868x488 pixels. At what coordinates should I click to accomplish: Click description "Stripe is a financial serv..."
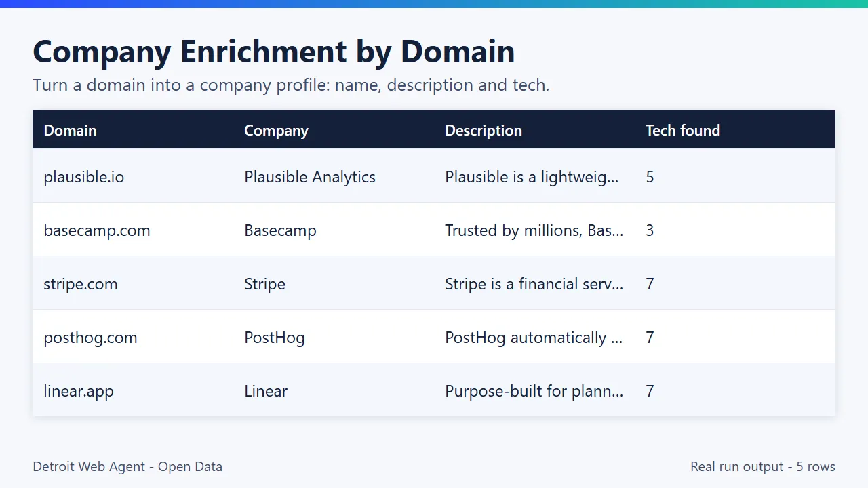point(534,284)
